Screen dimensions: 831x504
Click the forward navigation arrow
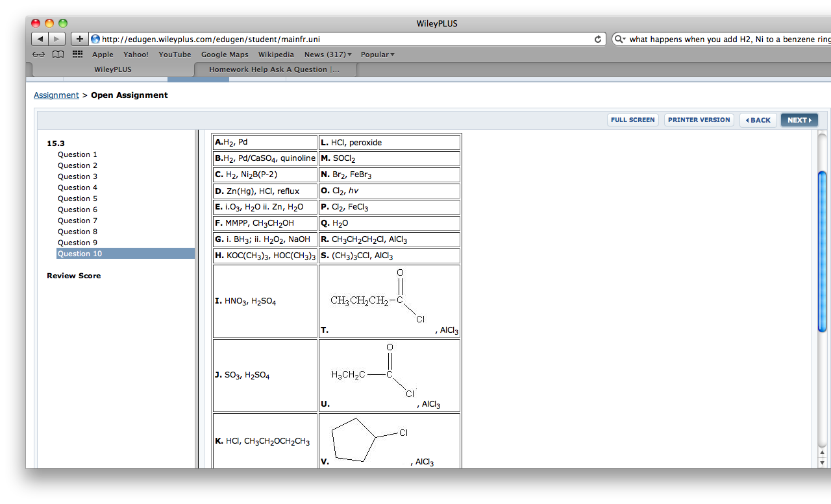pyautogui.click(x=56, y=38)
